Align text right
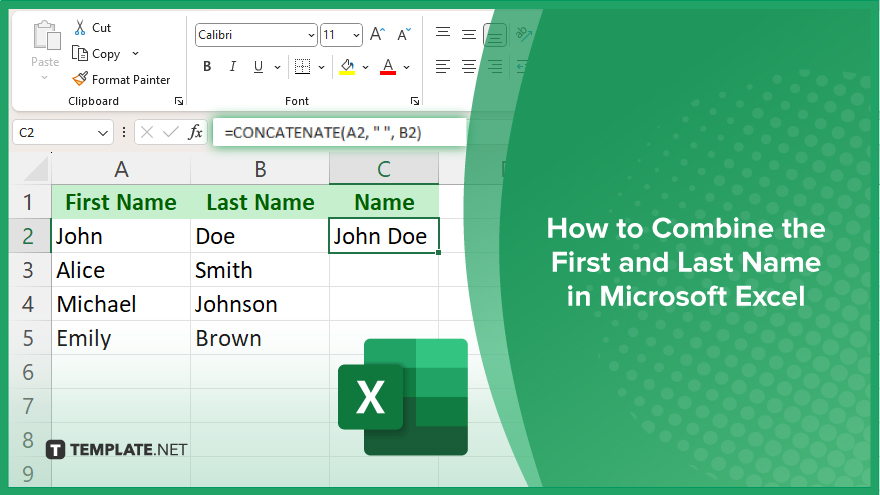 pos(495,67)
